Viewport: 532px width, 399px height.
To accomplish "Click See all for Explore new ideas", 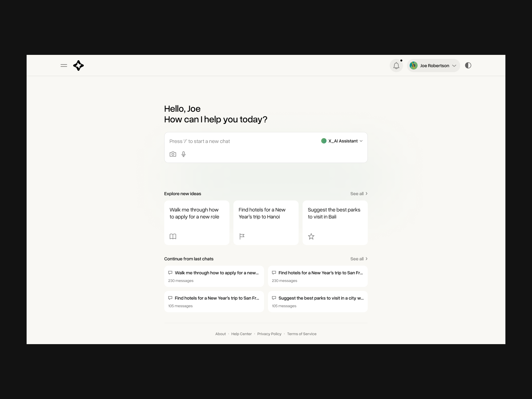I will 359,194.
